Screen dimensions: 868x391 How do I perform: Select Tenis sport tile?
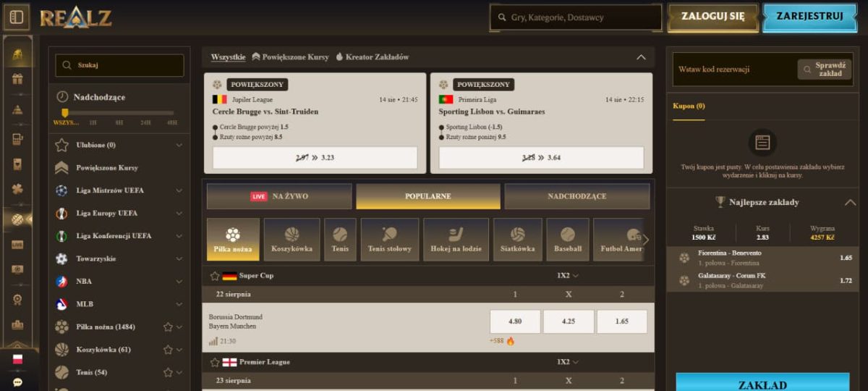click(x=340, y=240)
